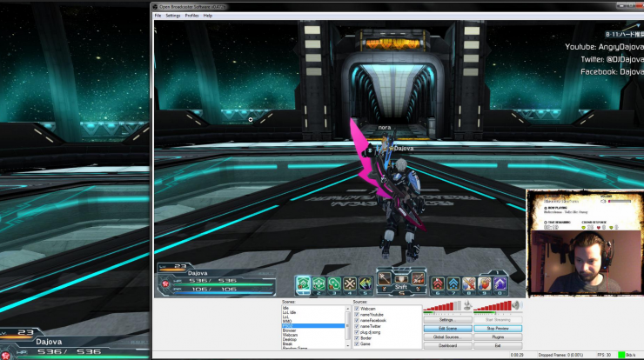Screen dimensions: 644x360
Task: Select the hotbar slot 6 red arrow icon
Action: coord(438,283)
